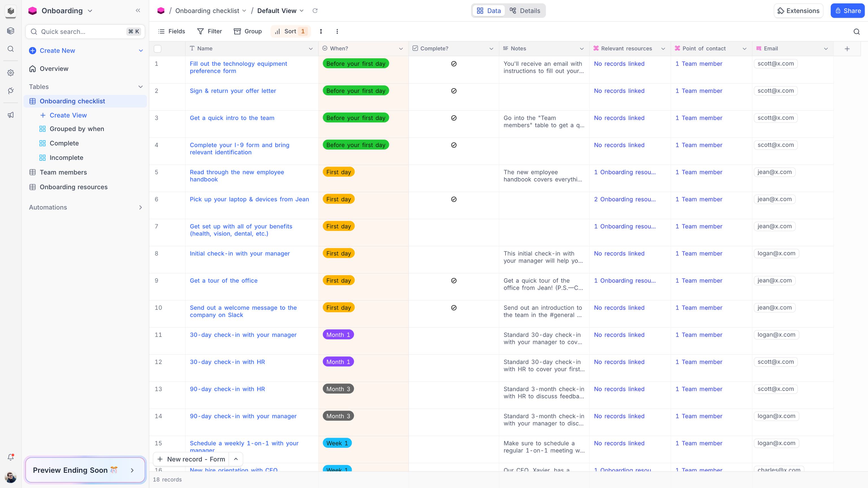Open the Onboarding base dropdown chevron
Viewport: 868px width, 488px height.
coord(90,11)
